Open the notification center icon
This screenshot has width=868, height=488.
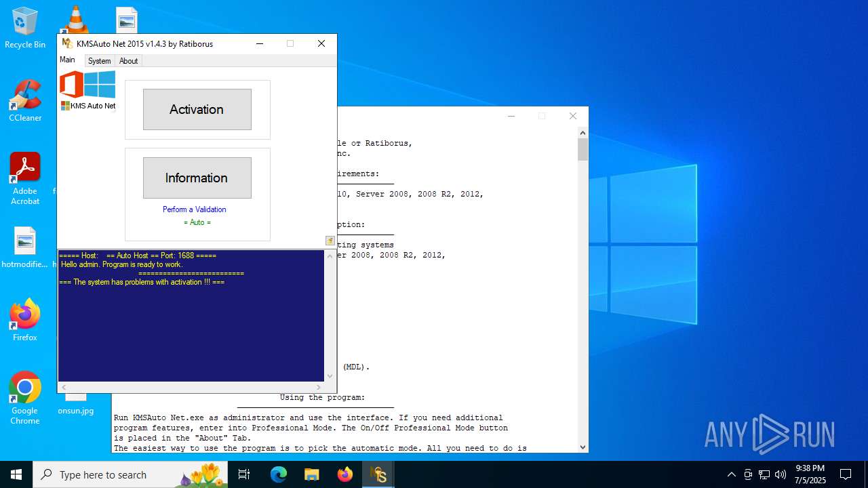(846, 474)
